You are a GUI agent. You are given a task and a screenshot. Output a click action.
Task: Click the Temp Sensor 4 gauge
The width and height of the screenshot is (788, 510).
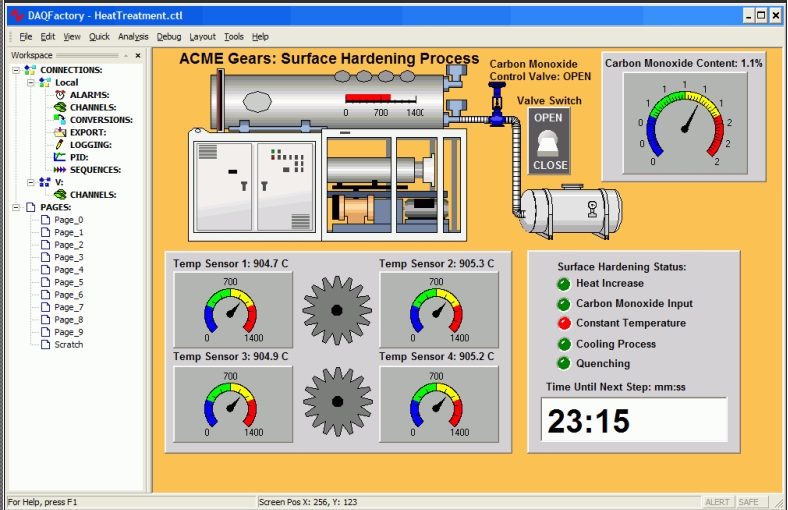pyautogui.click(x=439, y=404)
